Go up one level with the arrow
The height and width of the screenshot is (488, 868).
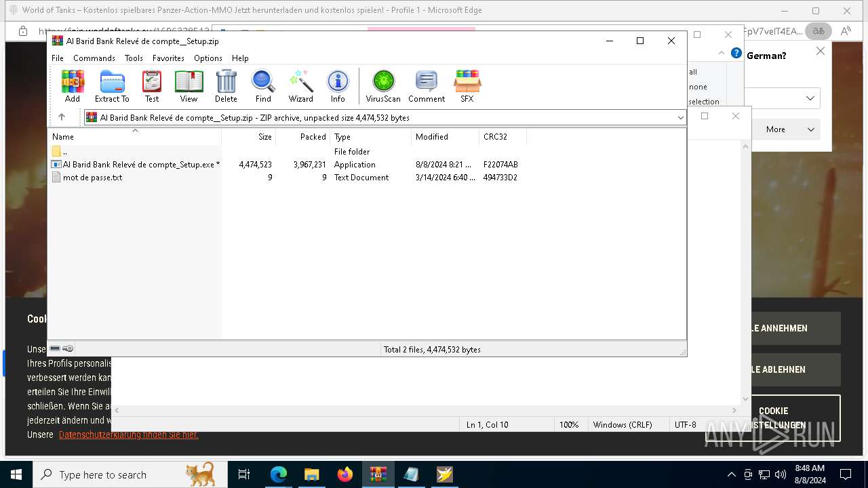[x=62, y=117]
